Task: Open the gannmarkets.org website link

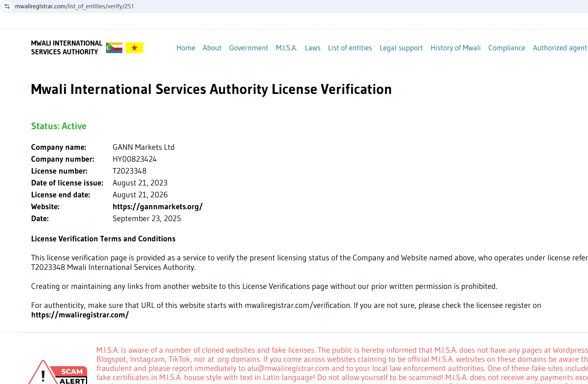Action: pyautogui.click(x=158, y=207)
